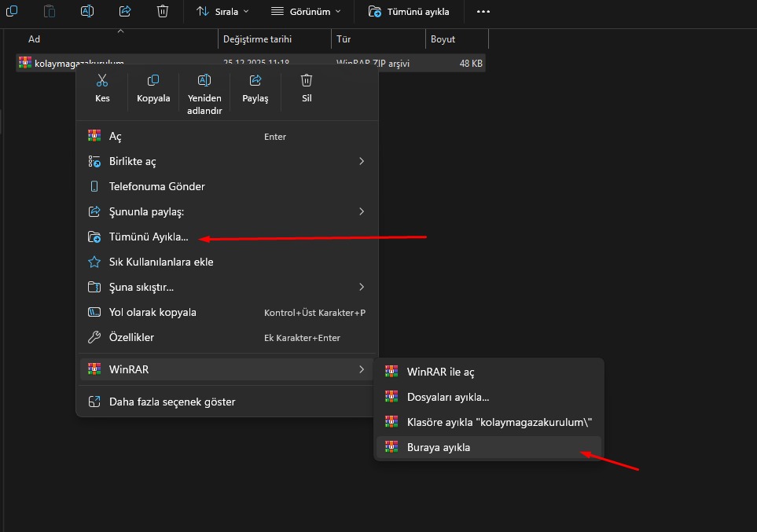
Task: Click the Yeniden adlandır rename icon
Action: (204, 81)
